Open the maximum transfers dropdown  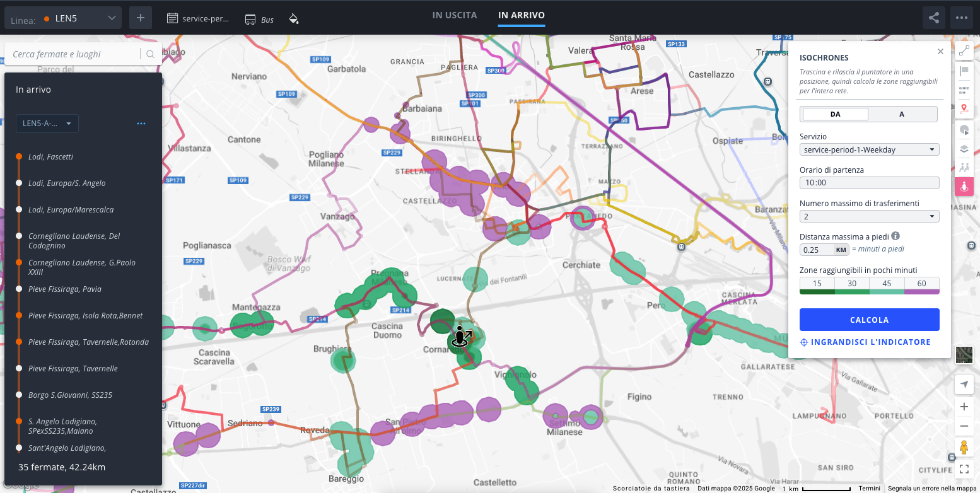(869, 217)
